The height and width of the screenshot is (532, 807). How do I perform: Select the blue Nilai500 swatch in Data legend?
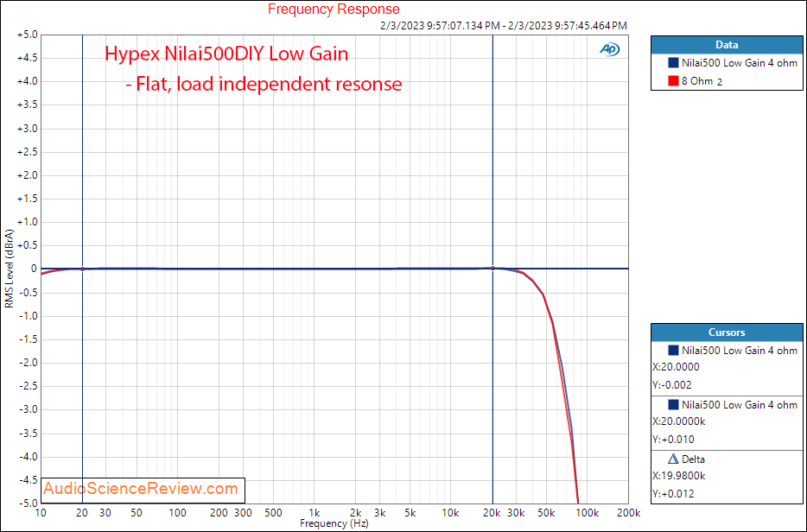pyautogui.click(x=673, y=63)
